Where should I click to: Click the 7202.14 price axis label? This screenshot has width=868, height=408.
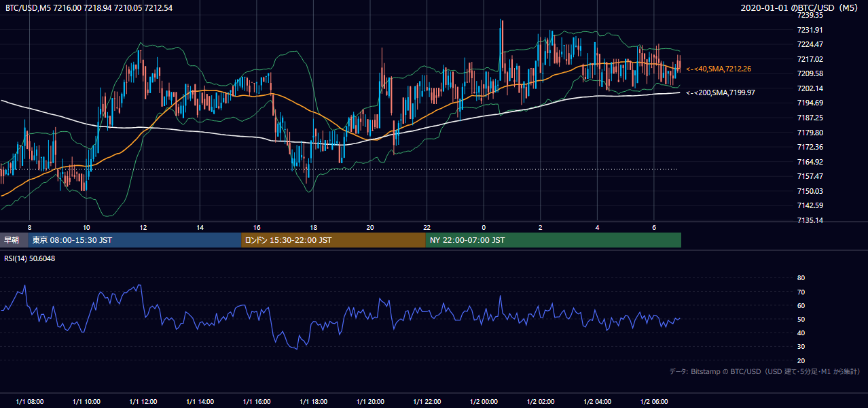(810, 88)
